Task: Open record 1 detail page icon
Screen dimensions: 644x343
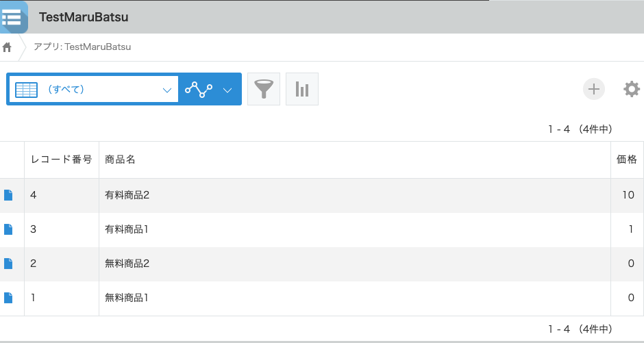Action: (8, 297)
